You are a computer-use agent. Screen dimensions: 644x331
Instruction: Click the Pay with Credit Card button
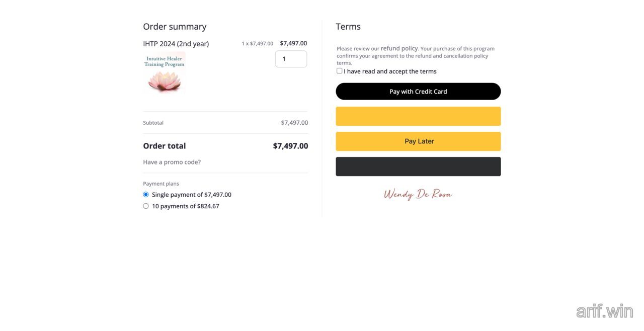pyautogui.click(x=418, y=91)
